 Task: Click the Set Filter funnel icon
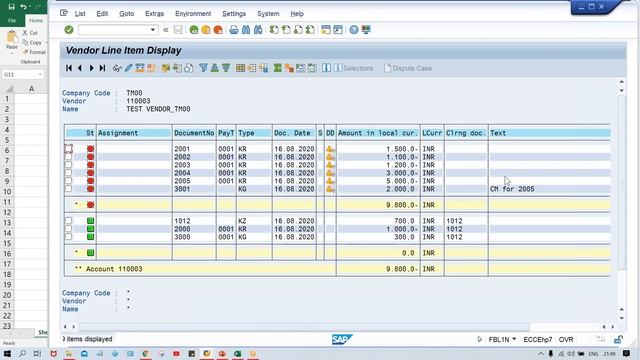tap(203, 68)
